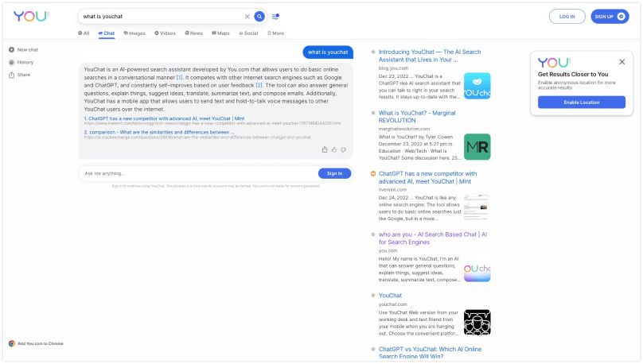This screenshot has height=364, width=643.
Task: Open the News tab
Action: (193, 33)
